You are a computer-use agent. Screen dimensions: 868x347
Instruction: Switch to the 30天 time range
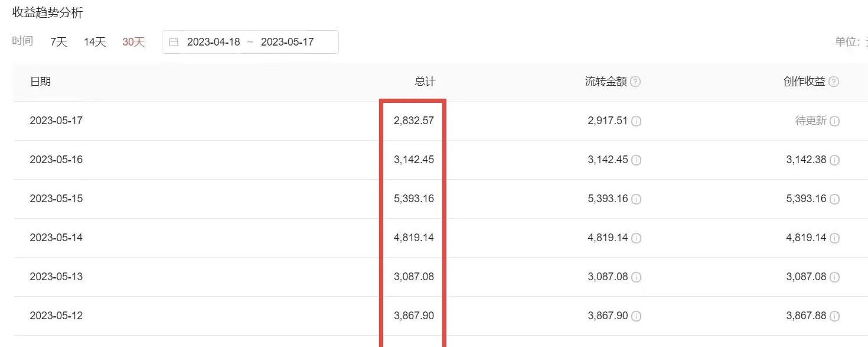tap(133, 42)
